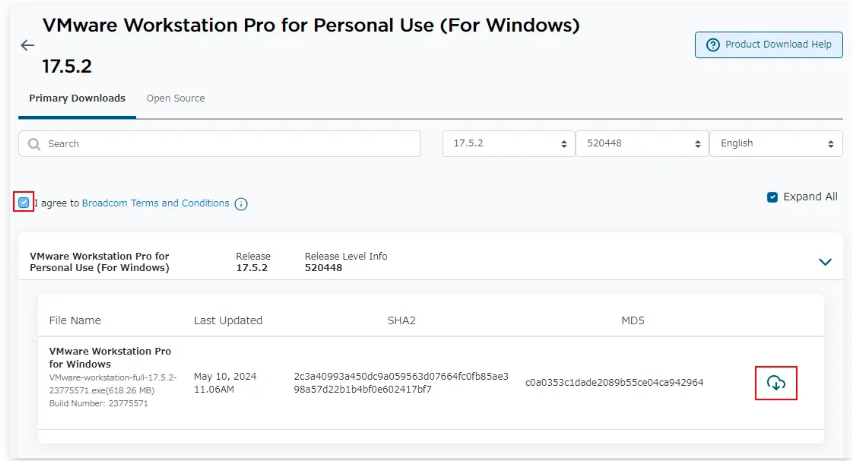Open Product Download Help
The image size is (852, 461).
click(768, 45)
